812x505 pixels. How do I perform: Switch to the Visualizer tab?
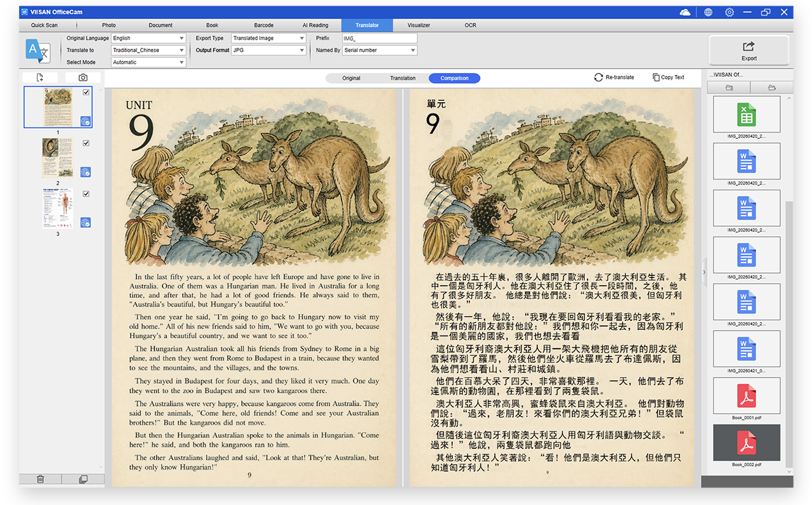tap(419, 25)
